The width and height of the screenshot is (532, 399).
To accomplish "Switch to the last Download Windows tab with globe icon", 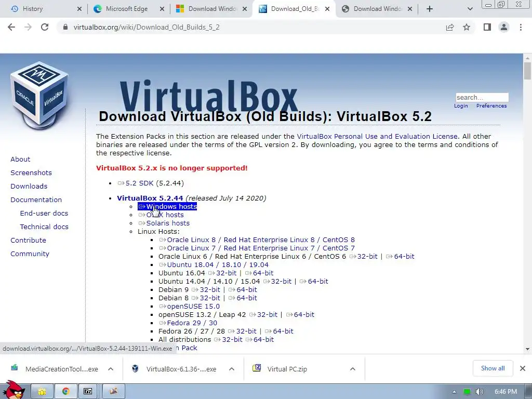I will (x=377, y=9).
